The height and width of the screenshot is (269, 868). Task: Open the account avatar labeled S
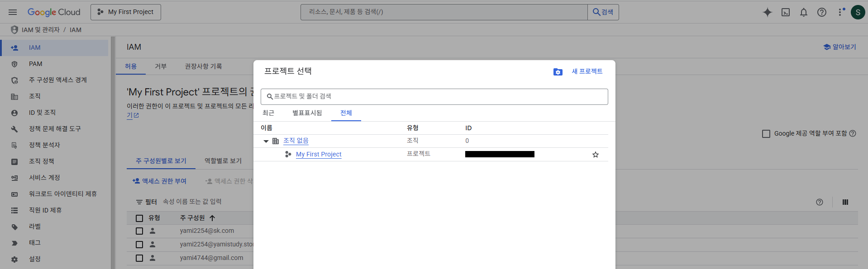coord(858,12)
